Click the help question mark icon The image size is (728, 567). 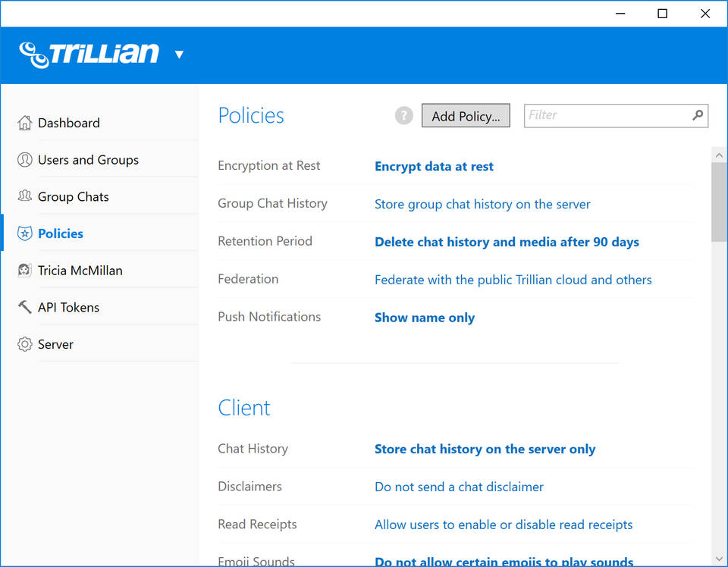point(403,115)
